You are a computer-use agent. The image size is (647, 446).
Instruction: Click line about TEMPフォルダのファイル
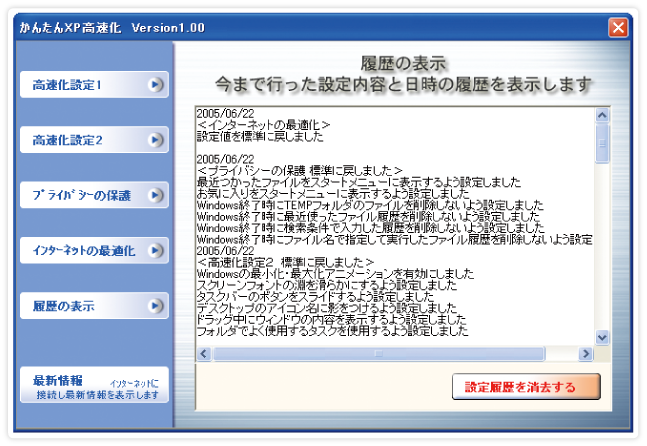[x=370, y=205]
